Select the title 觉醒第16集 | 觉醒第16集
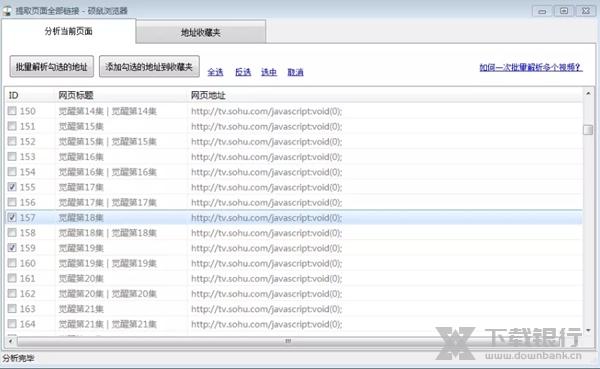 pos(108,172)
